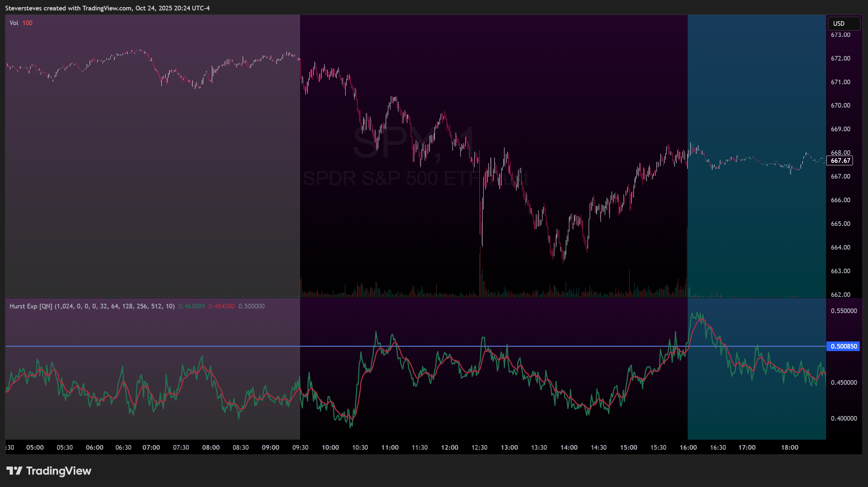
Task: Click the gray Hurst value 0.500000
Action: tap(252, 306)
